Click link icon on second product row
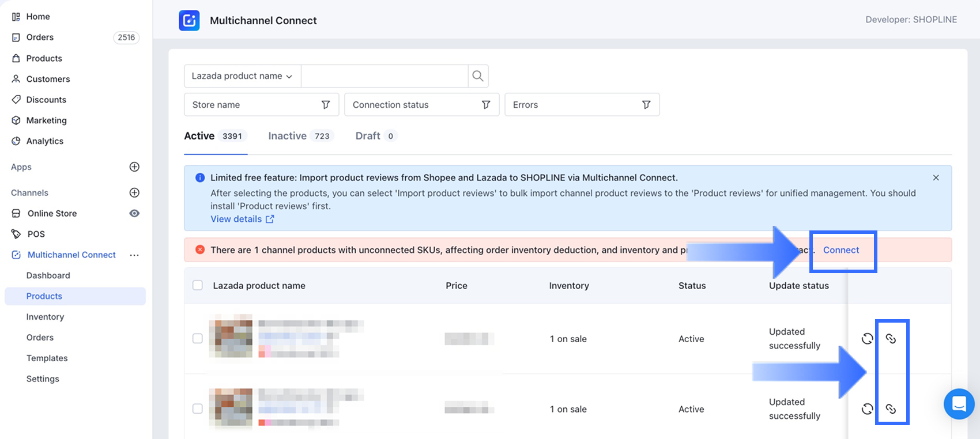The height and width of the screenshot is (439, 980). [x=891, y=409]
